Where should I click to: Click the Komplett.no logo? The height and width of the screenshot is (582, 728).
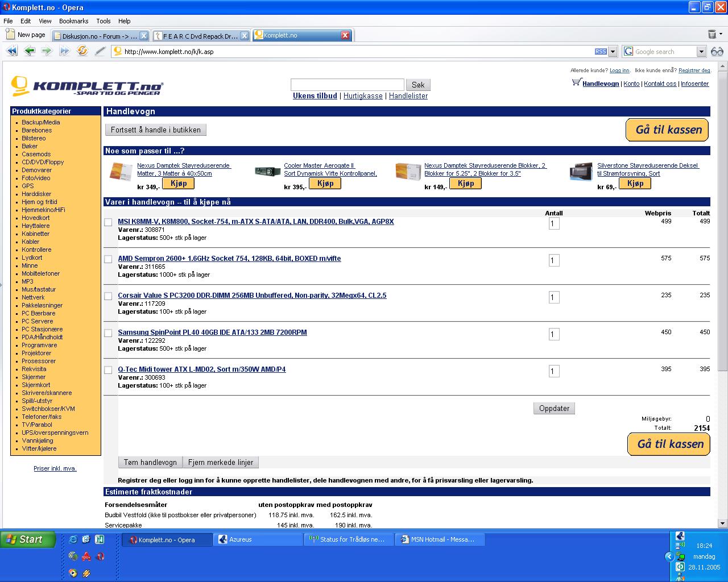pos(87,87)
